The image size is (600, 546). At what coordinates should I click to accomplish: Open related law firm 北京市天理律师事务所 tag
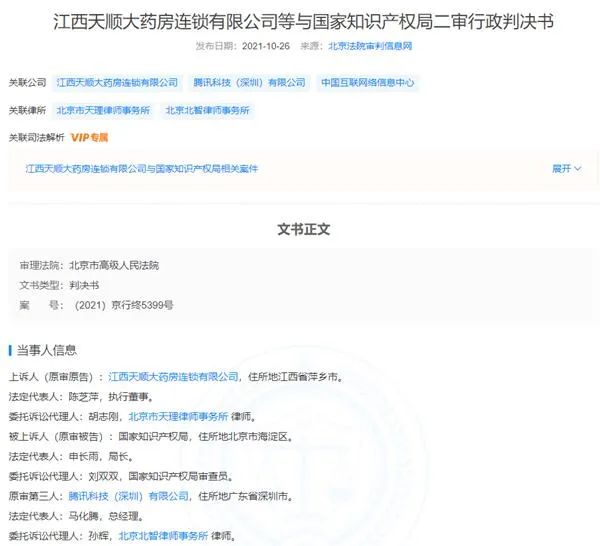coord(103,111)
